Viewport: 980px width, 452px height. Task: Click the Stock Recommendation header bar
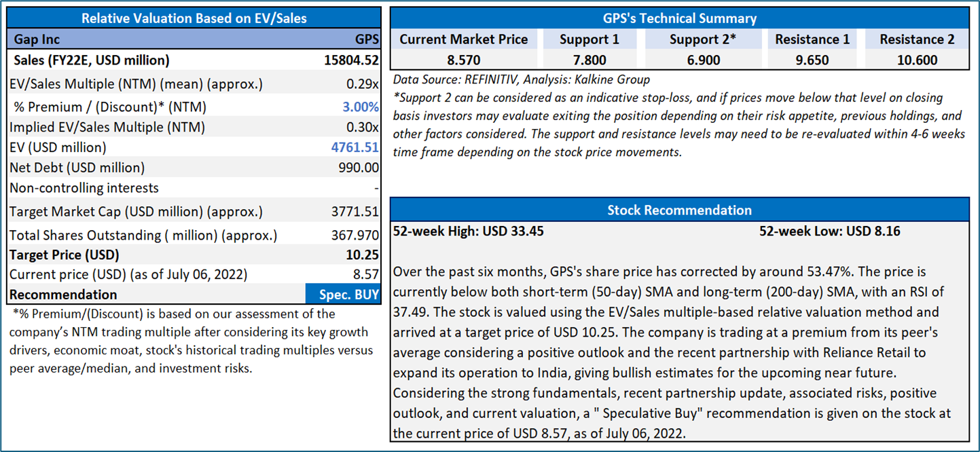(679, 210)
